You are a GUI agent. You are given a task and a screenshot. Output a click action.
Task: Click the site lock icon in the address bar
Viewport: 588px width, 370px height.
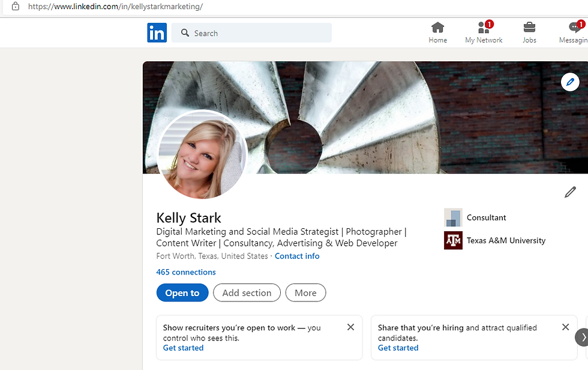pos(16,7)
